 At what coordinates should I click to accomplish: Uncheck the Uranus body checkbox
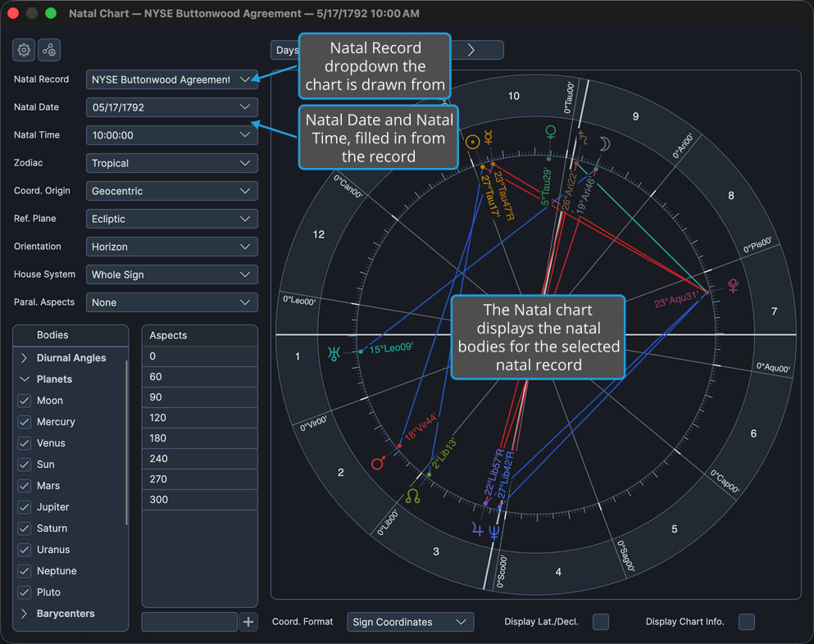pos(25,550)
